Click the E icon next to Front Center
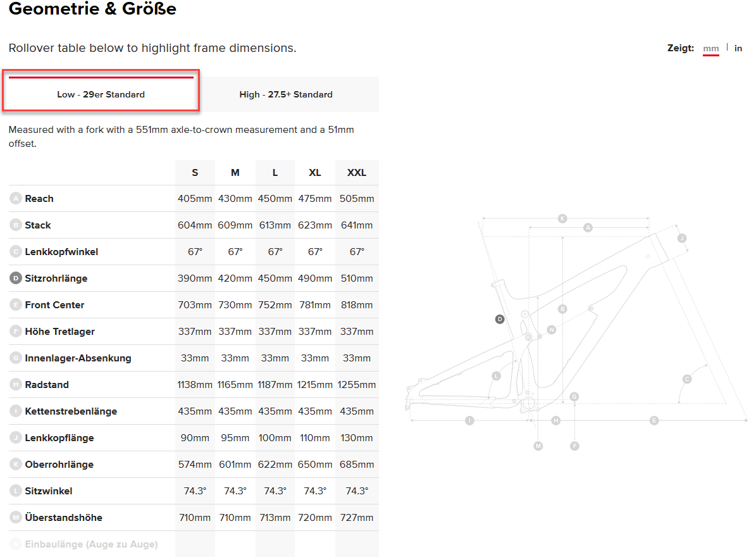756x557 pixels. pos(16,305)
